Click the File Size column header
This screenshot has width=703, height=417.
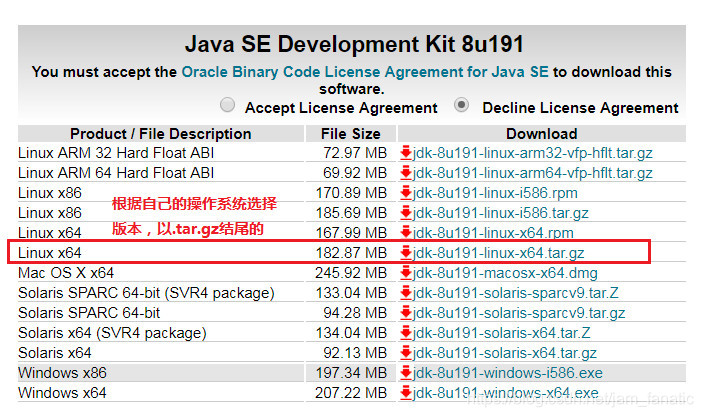tap(351, 134)
